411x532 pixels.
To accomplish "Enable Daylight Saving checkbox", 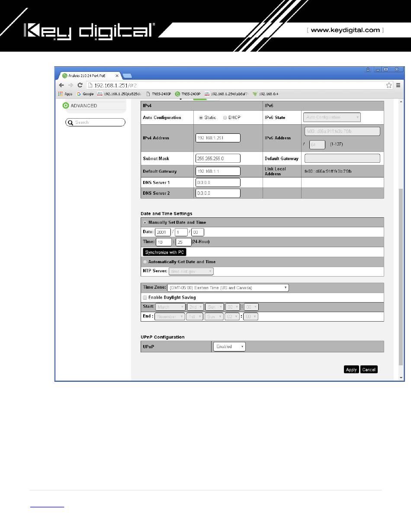I will tap(145, 297).
